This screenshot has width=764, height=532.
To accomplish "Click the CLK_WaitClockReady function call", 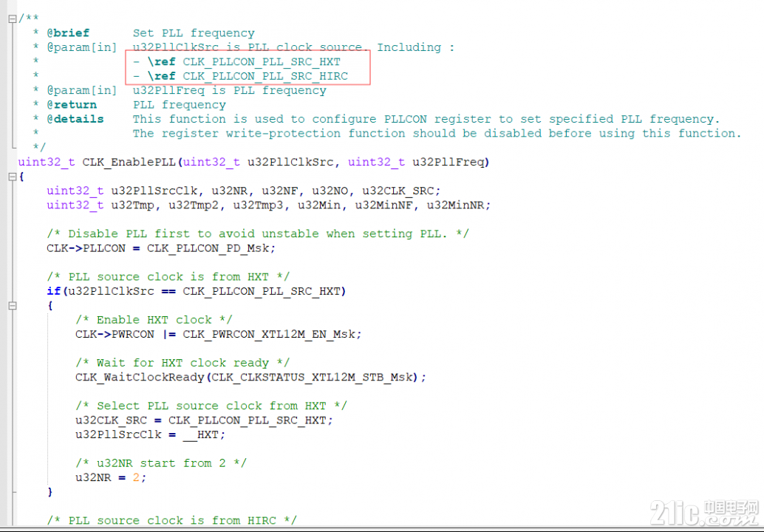I will tap(140, 377).
